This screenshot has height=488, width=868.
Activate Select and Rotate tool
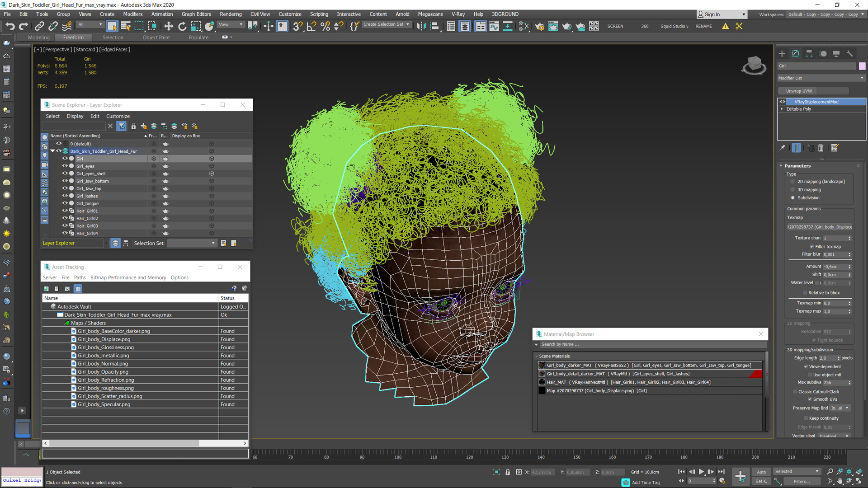tap(182, 26)
